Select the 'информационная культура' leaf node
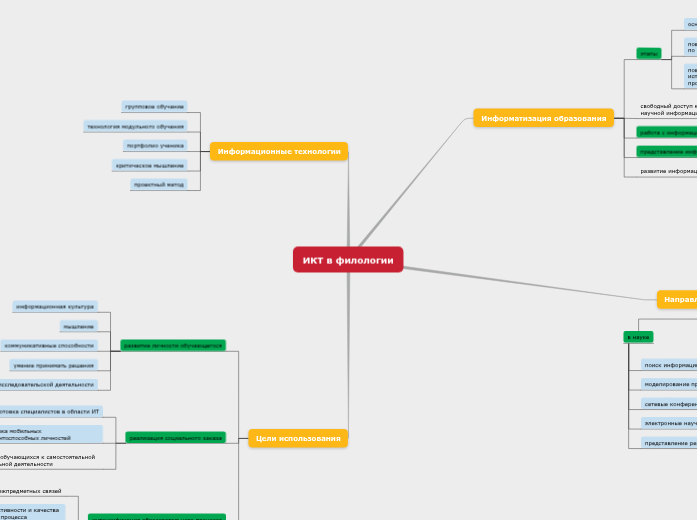Image resolution: width=697 pixels, height=520 pixels. 55,306
